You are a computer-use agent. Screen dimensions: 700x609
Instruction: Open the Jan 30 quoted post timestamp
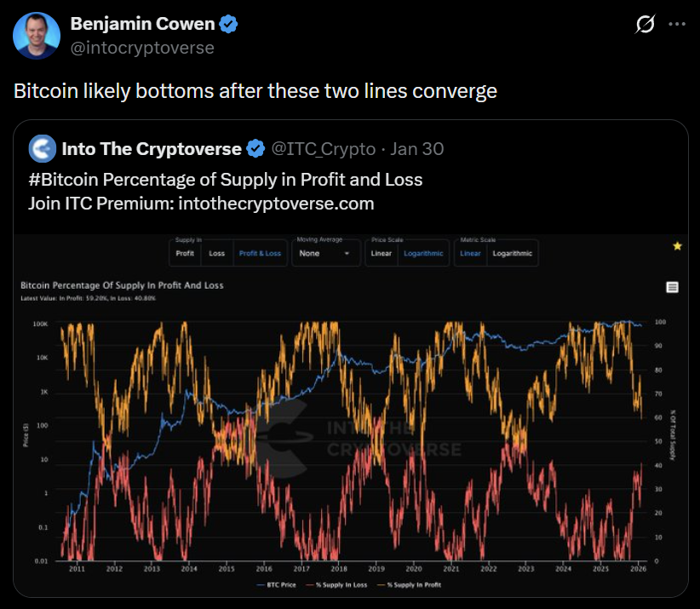[x=416, y=149]
